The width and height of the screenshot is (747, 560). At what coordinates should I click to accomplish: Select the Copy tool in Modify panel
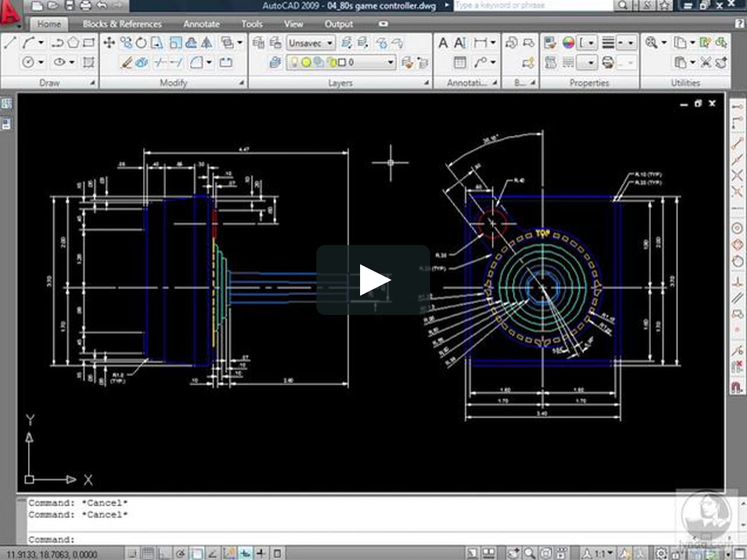[x=125, y=43]
